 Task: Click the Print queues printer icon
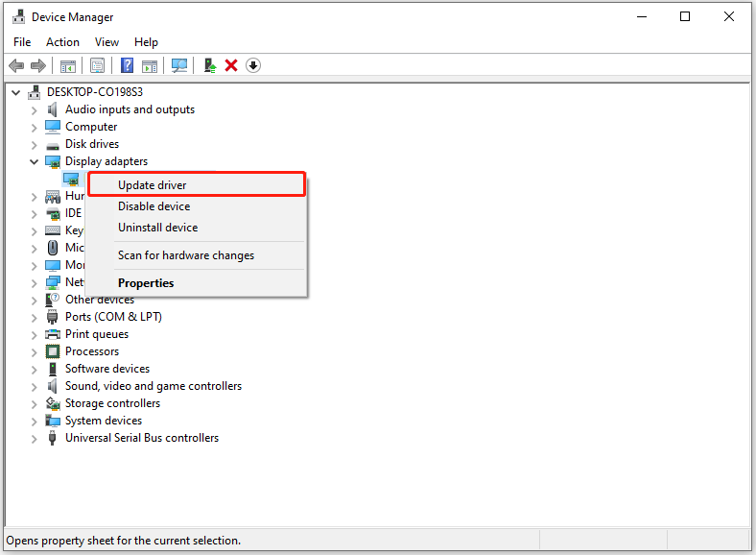pos(53,334)
